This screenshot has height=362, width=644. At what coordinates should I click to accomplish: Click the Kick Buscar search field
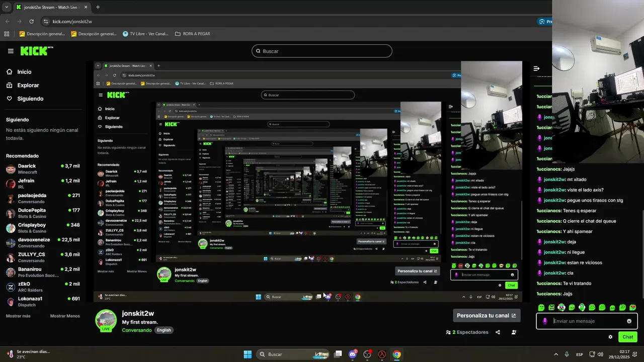click(x=322, y=51)
